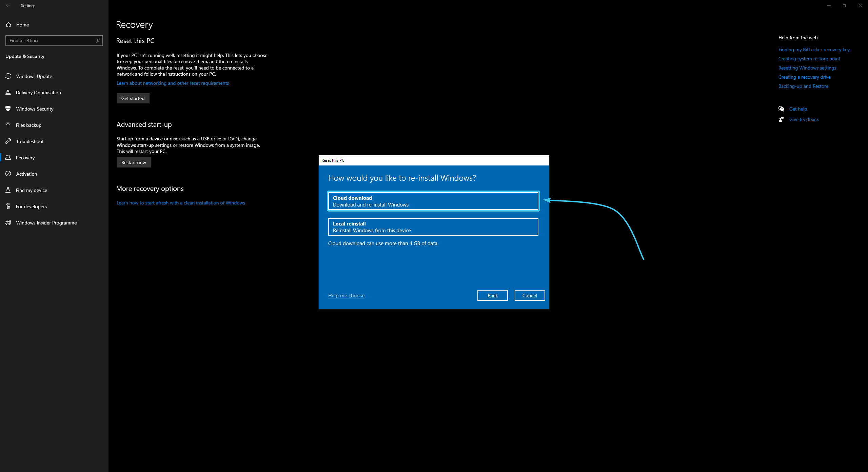The image size is (868, 472).
Task: Click the Troubleshoot wrench icon
Action: click(8, 141)
